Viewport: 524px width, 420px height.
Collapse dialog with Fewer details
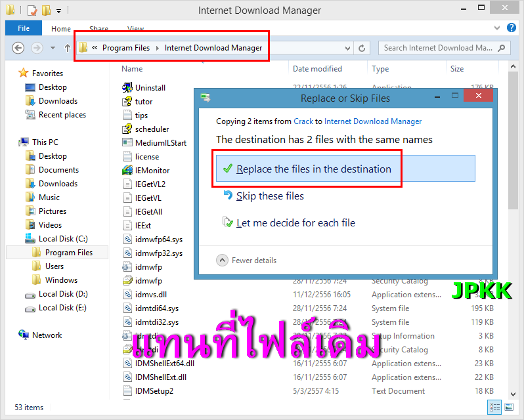247,261
